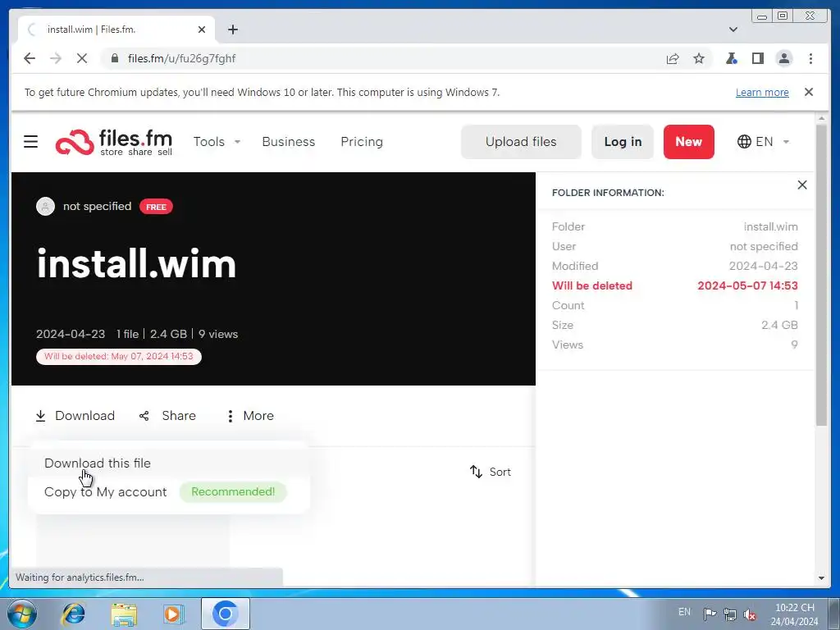Open a new browser tab

[232, 30]
